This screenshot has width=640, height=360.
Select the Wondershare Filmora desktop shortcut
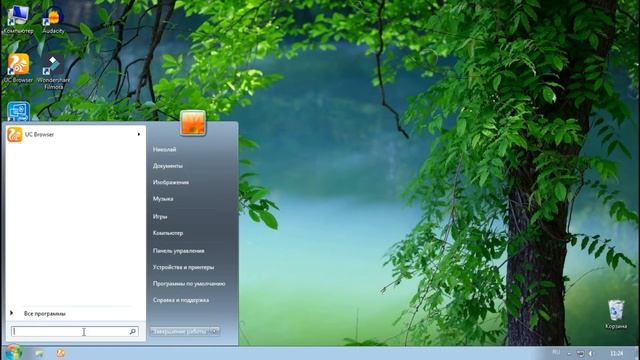click(53, 72)
